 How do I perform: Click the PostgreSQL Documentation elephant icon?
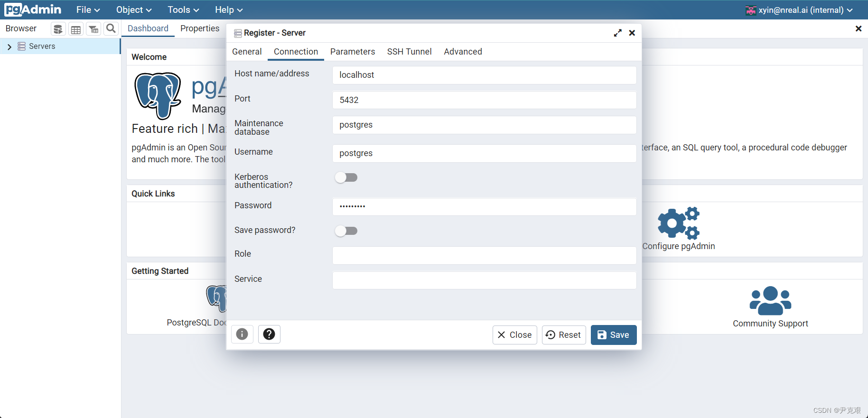click(217, 298)
